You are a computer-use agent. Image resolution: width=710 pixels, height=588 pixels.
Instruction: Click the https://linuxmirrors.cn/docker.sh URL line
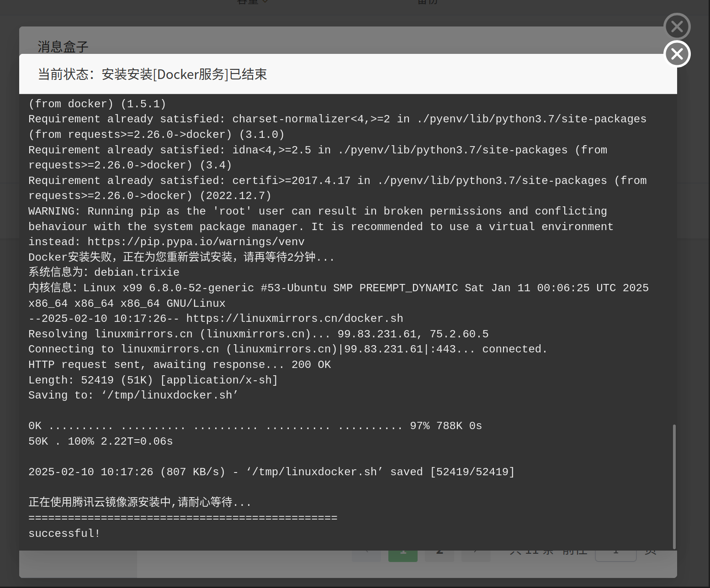[216, 318]
